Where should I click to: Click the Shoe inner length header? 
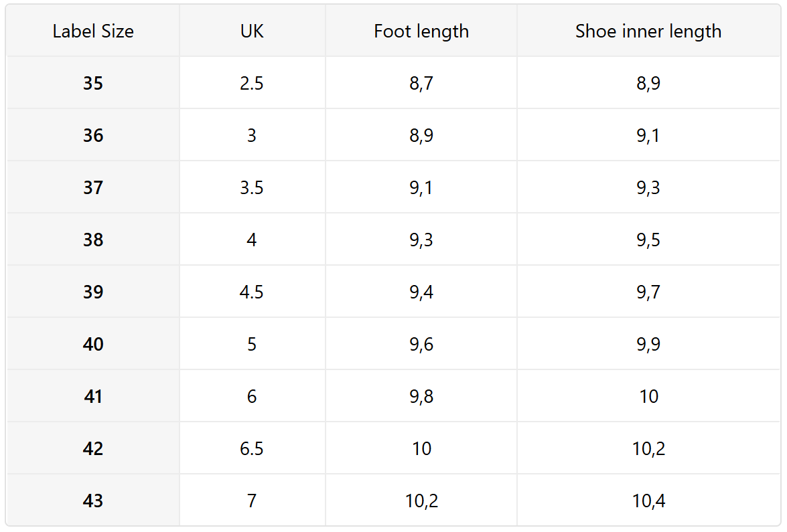pos(648,31)
